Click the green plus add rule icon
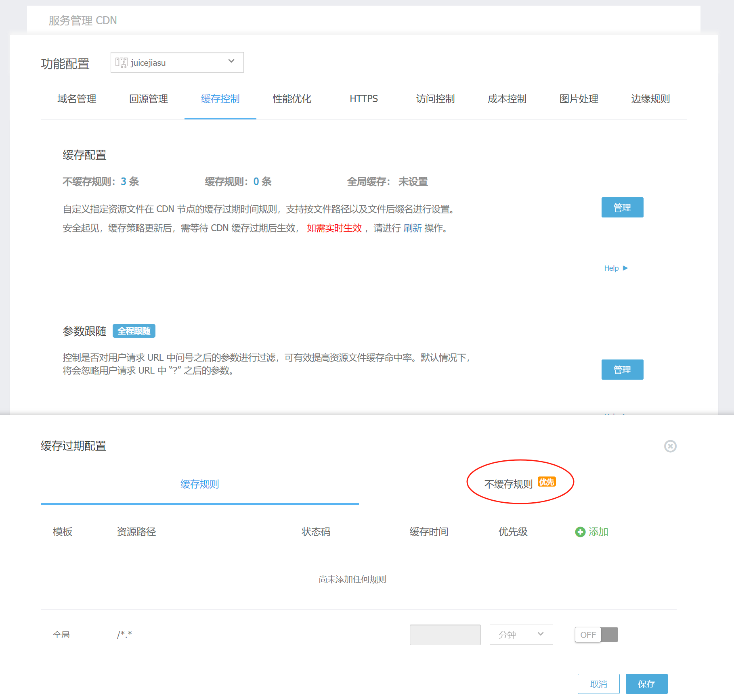 click(x=580, y=532)
